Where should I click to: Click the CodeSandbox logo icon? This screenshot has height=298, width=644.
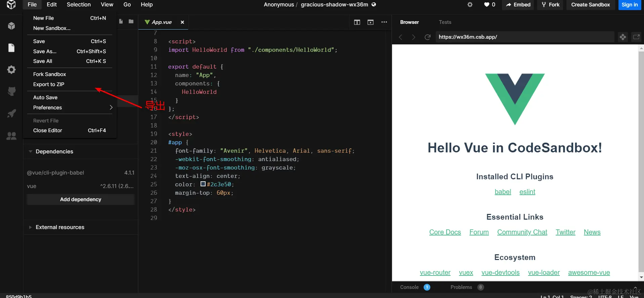pyautogui.click(x=11, y=4)
